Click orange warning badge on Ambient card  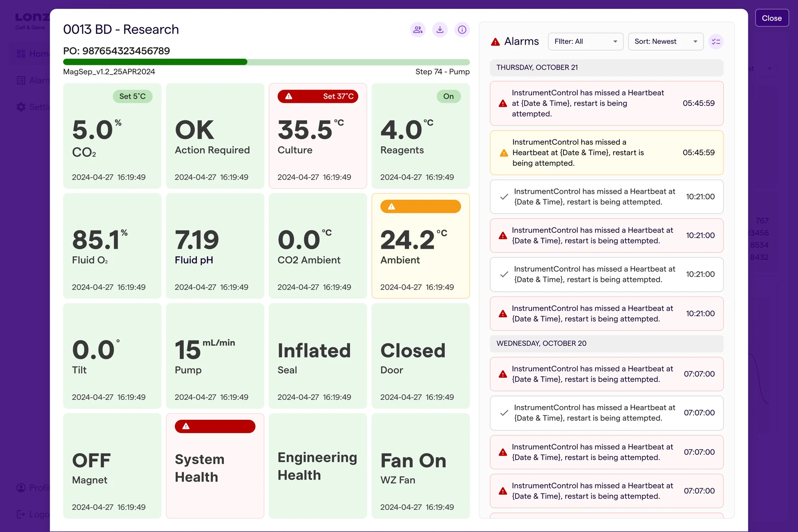[x=421, y=207]
